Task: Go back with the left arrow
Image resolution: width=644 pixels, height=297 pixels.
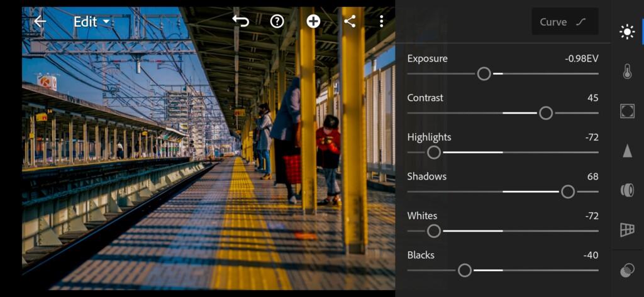Action: point(40,21)
